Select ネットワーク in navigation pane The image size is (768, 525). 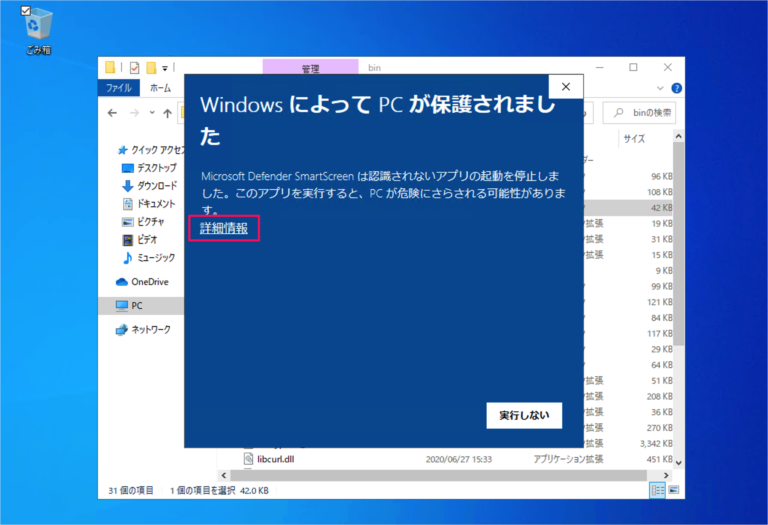[143, 330]
